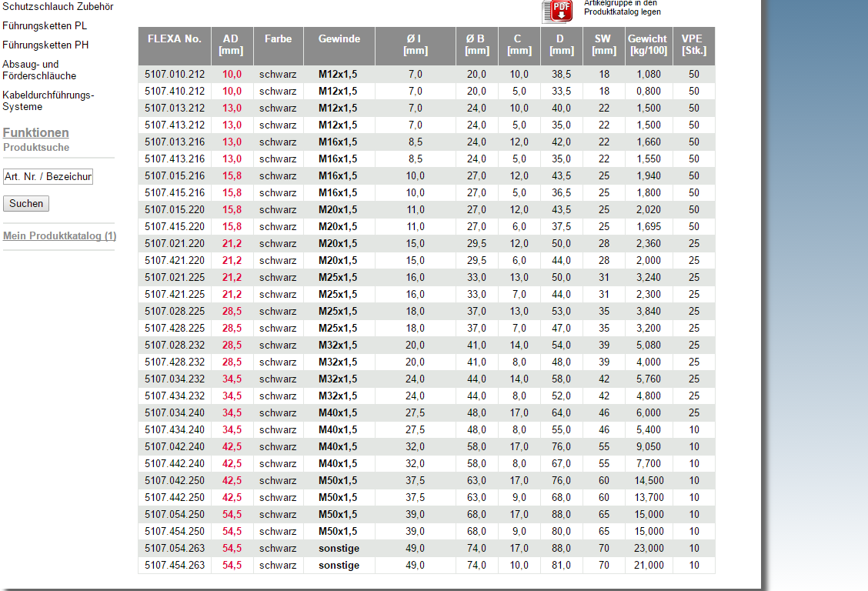Select article number 5107.015.220

(x=175, y=210)
